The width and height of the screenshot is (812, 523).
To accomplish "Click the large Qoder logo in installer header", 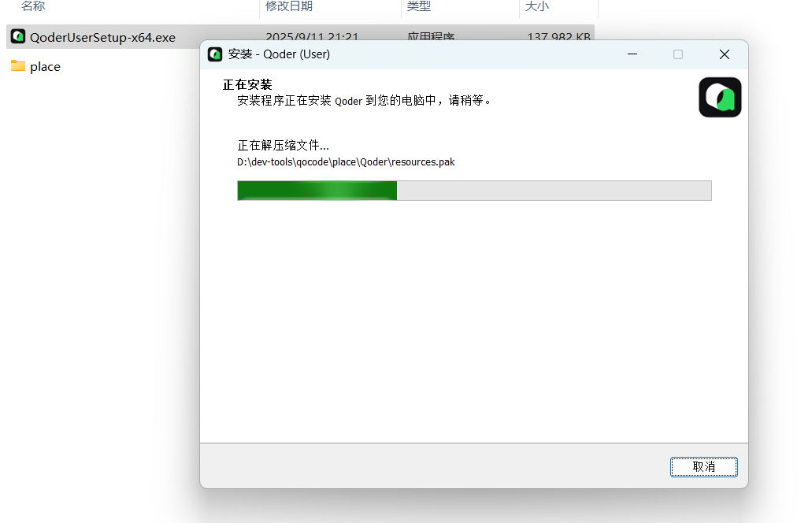I will 720,98.
